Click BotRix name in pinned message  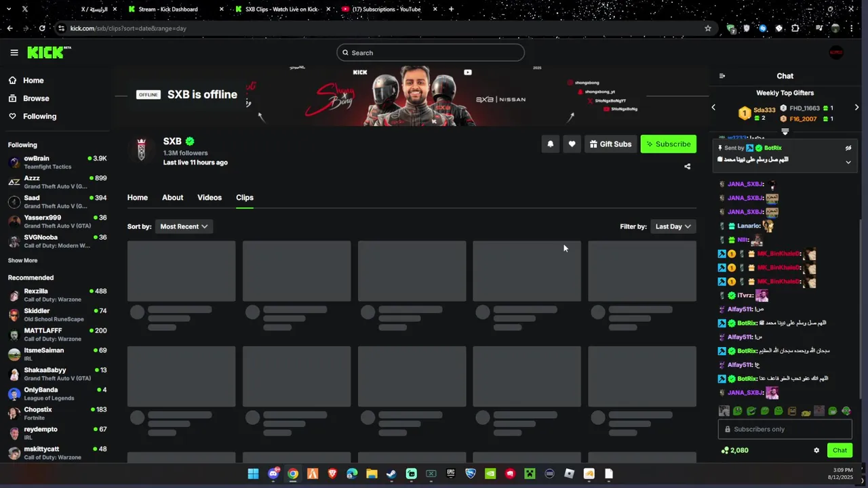point(772,148)
